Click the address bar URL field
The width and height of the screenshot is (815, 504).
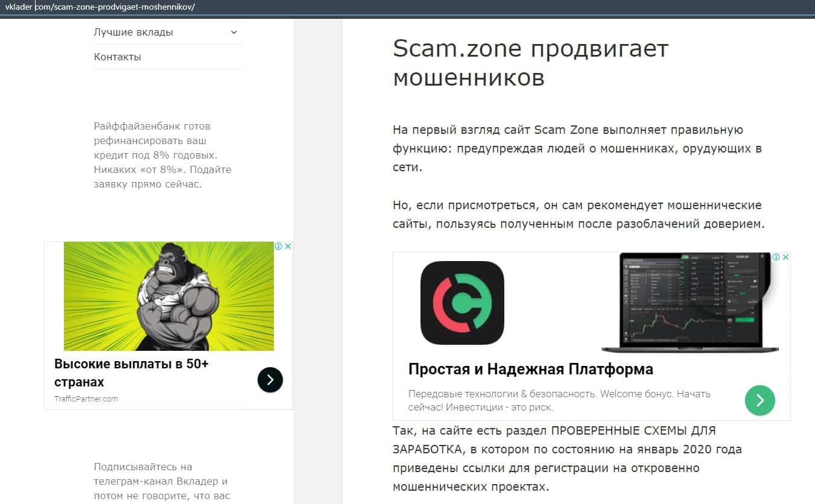[x=407, y=7]
